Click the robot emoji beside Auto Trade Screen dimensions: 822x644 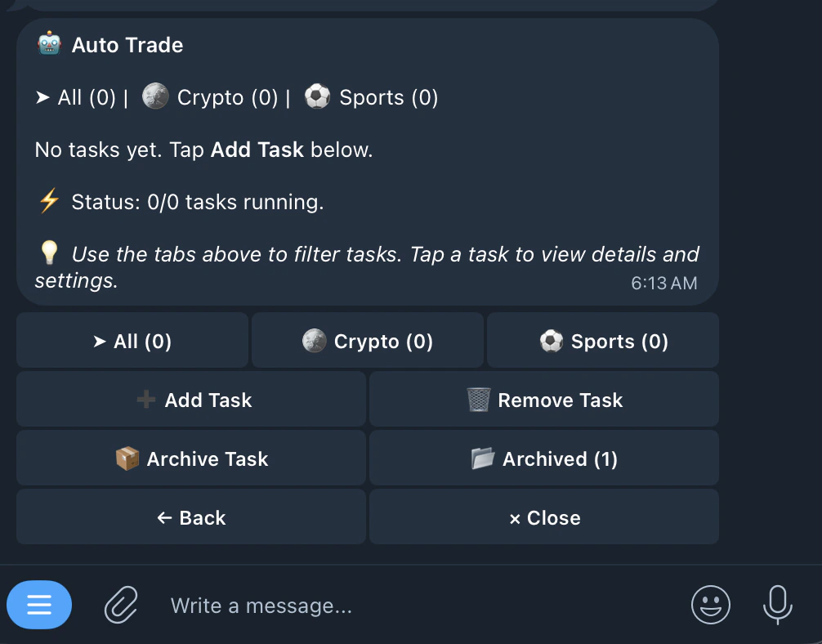point(49,44)
